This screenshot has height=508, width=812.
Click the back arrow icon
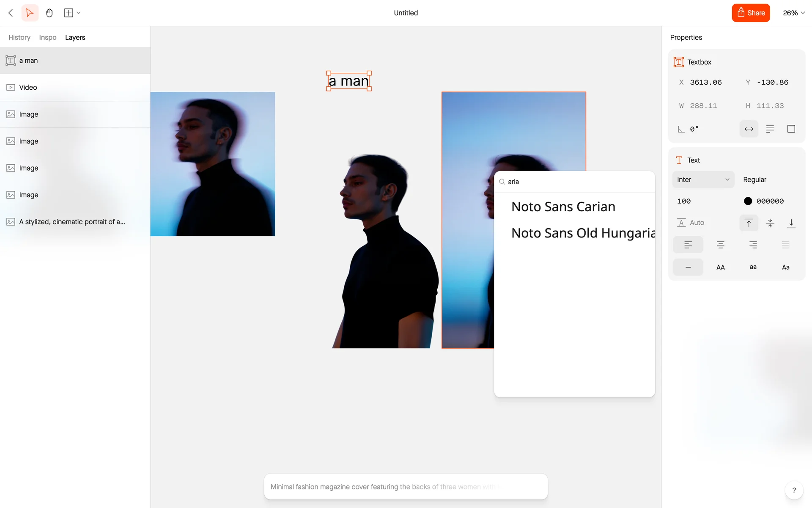pyautogui.click(x=11, y=13)
